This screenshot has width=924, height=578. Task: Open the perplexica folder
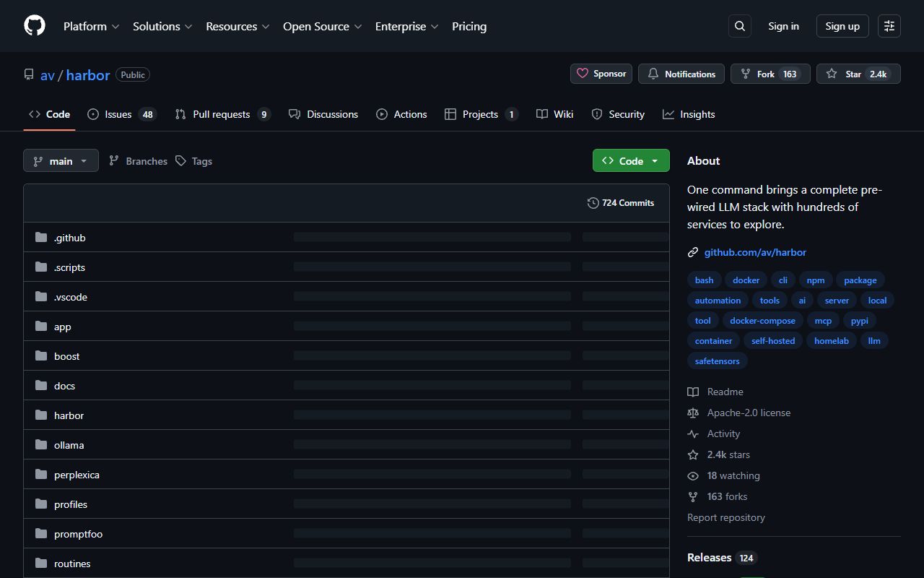tap(77, 475)
